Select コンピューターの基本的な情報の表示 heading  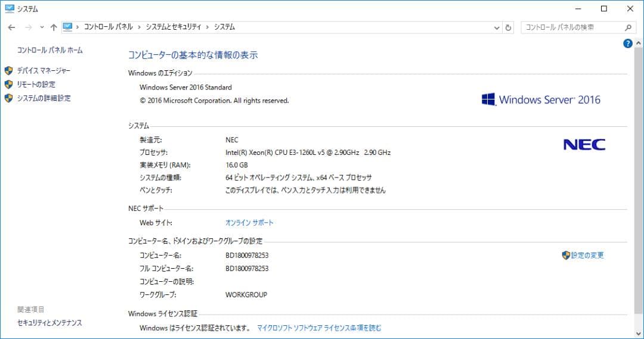point(193,55)
